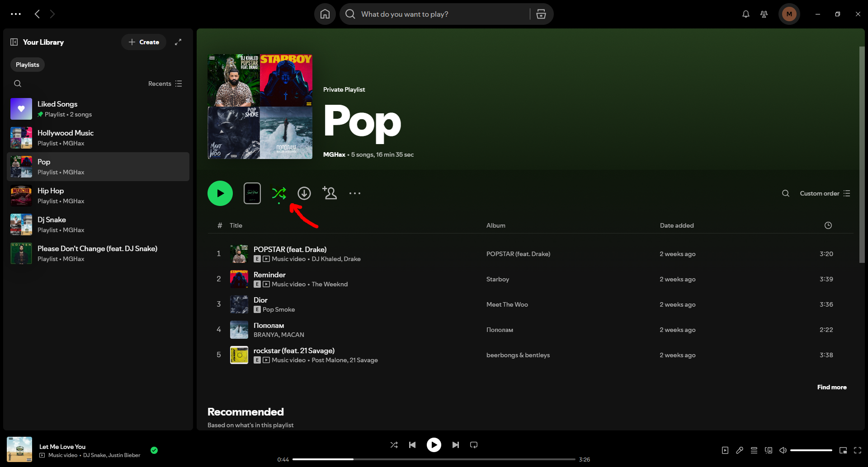This screenshot has height=467, width=868.
Task: Open the three-dots app menu
Action: (16, 14)
